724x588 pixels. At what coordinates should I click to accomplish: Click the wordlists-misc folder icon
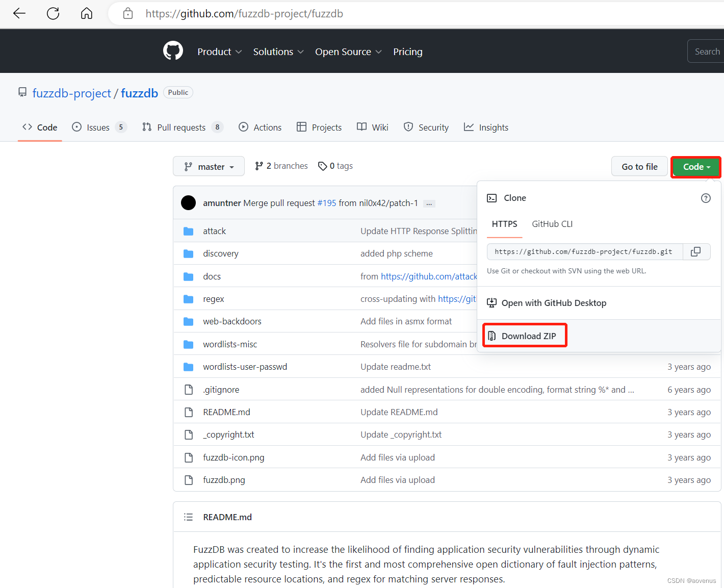click(x=189, y=344)
